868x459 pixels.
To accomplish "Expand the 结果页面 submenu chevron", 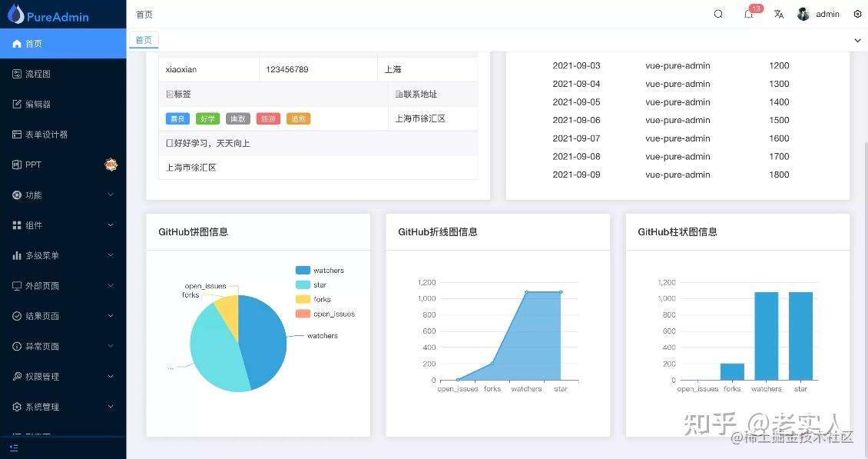I will click(x=111, y=316).
